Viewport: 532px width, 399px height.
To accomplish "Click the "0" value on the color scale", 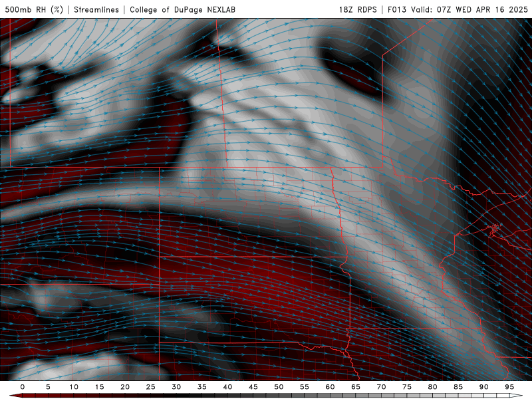I will tap(23, 387).
